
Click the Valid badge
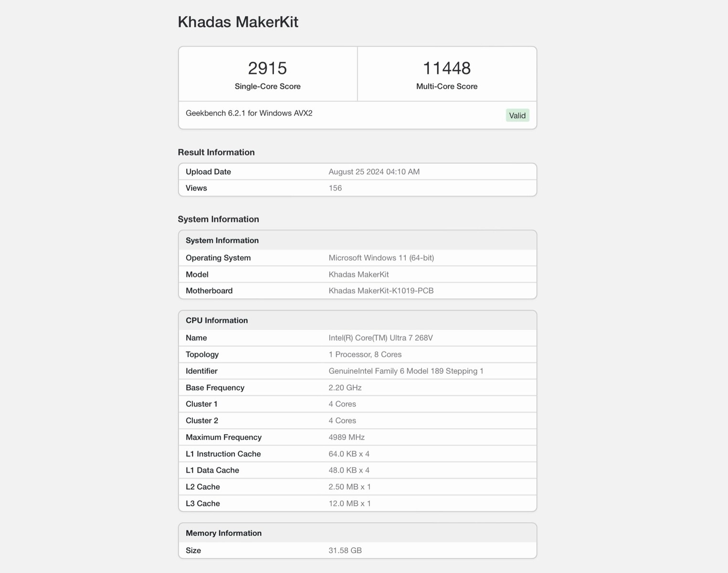(517, 116)
